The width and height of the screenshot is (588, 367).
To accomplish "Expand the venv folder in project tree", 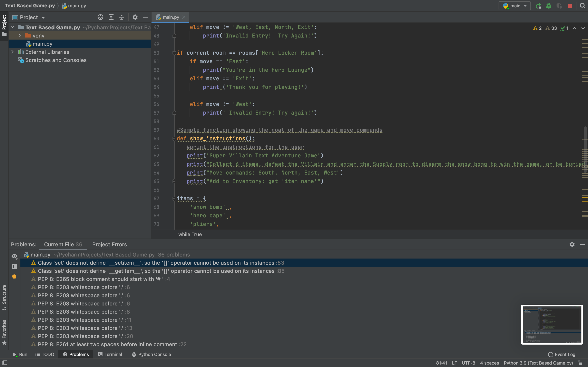I will pos(19,35).
